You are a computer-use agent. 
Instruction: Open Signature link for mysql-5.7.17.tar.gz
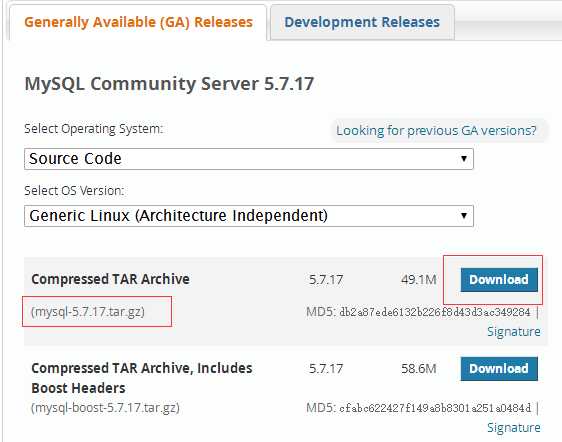click(514, 332)
